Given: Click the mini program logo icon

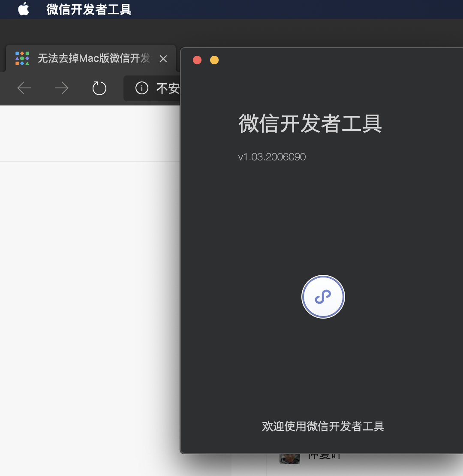Looking at the screenshot, I should [x=323, y=297].
